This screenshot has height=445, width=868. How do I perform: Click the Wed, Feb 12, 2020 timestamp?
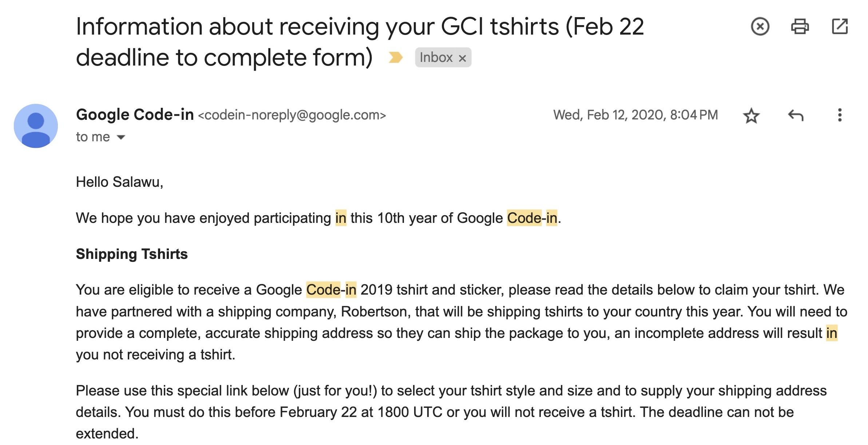635,115
